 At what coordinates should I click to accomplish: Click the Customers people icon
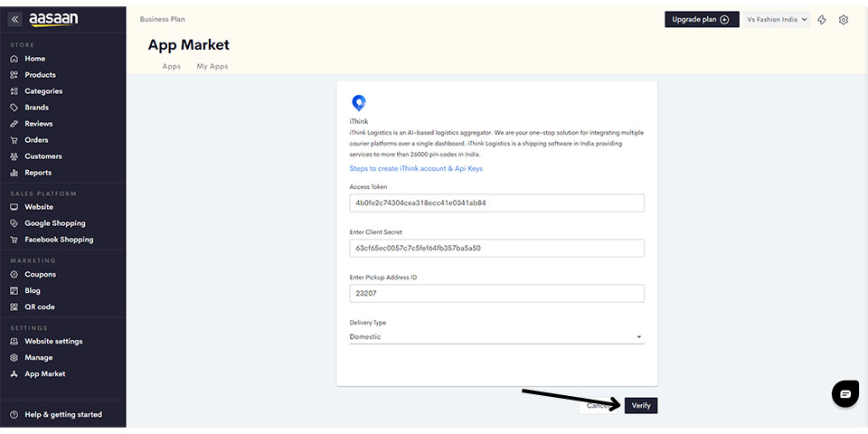[x=14, y=156]
